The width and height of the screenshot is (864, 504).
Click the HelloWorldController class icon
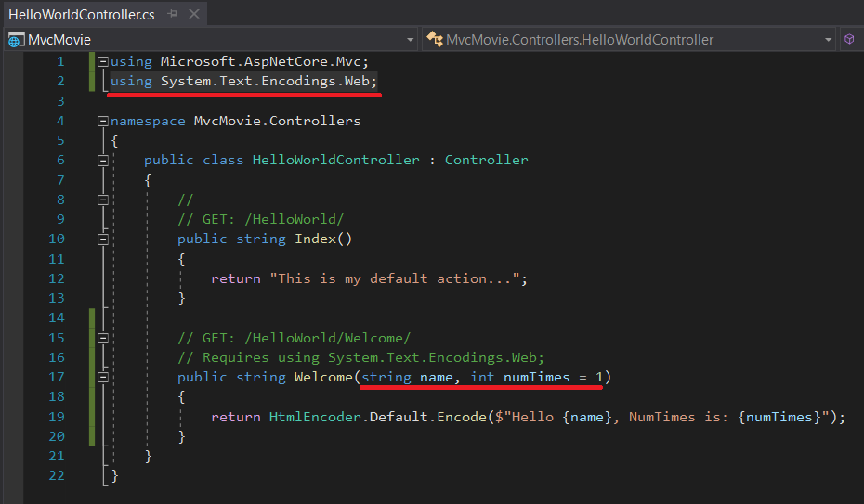[435, 39]
